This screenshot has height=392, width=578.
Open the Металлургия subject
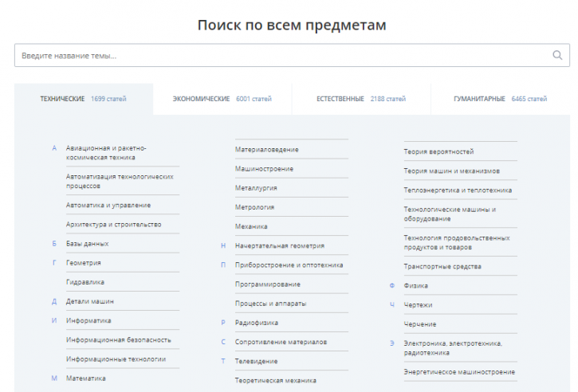point(256,188)
